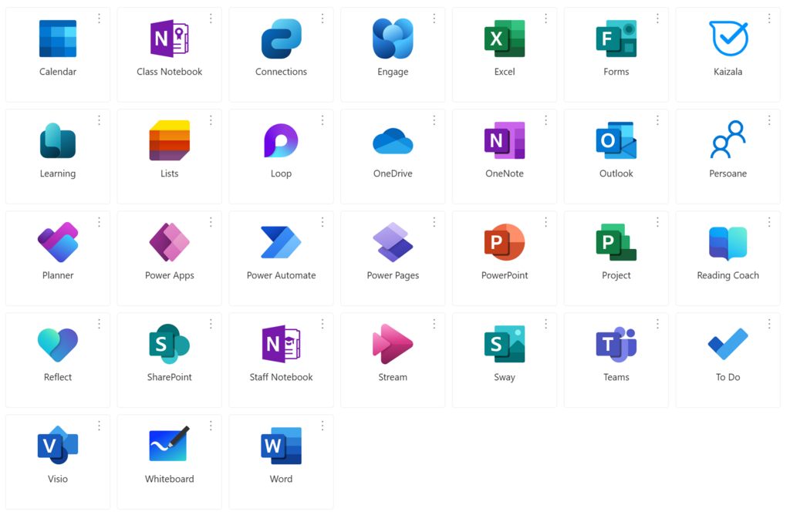Viewport: 790px width, 532px height.
Task: Open the three-dot menu for Word
Action: pos(322,426)
